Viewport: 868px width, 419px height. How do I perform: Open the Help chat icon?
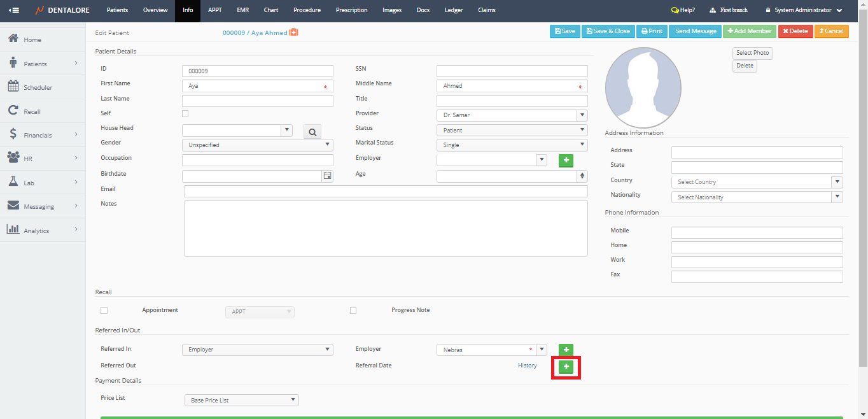[675, 10]
